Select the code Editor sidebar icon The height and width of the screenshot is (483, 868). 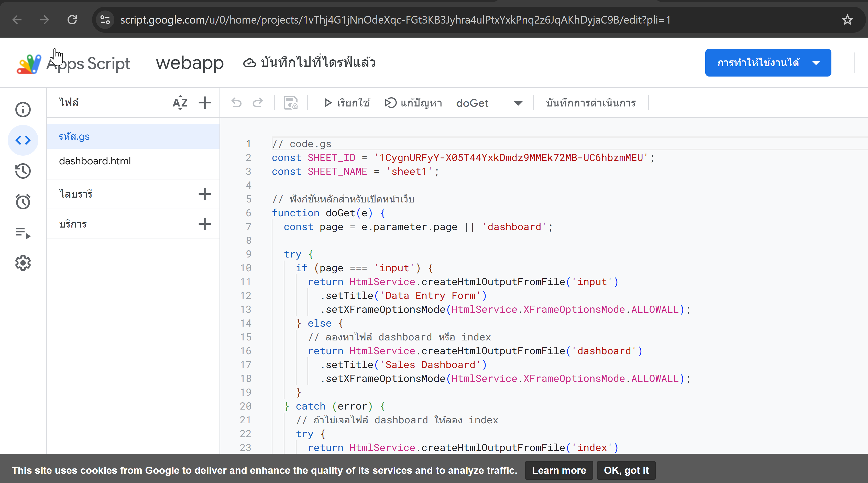(23, 140)
